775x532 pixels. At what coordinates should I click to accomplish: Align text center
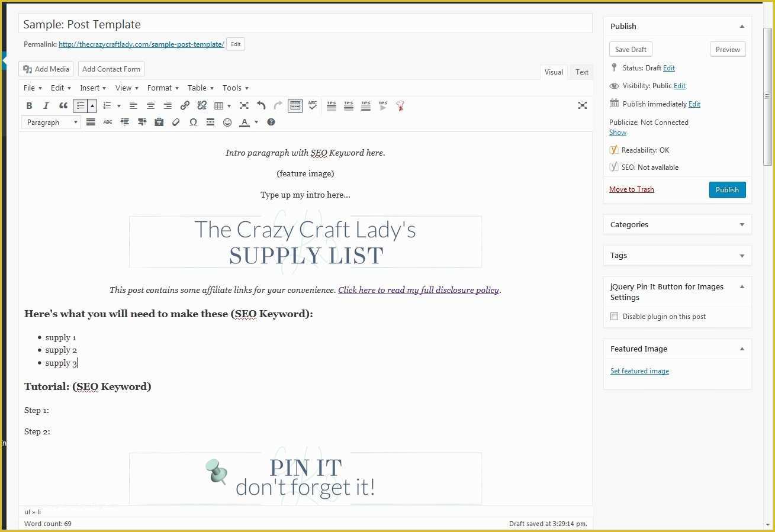pos(150,105)
